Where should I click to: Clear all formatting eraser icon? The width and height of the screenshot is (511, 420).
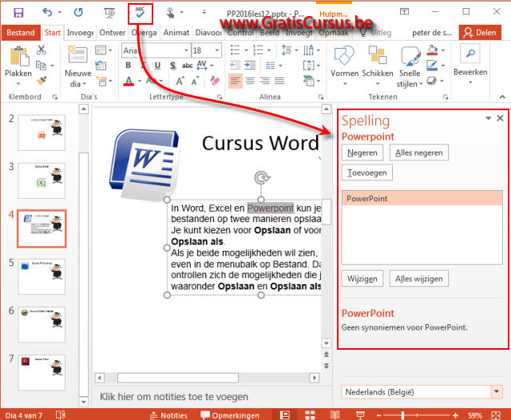pyautogui.click(x=215, y=81)
